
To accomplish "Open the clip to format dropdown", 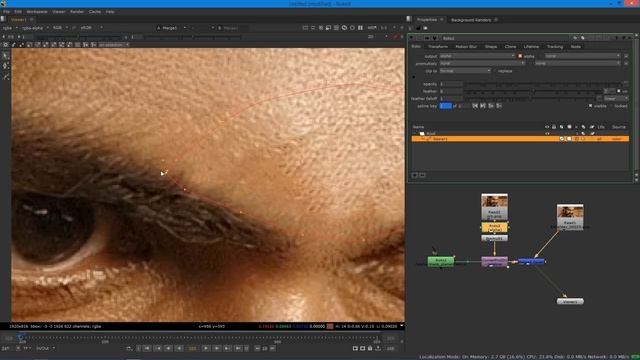I will coord(465,71).
